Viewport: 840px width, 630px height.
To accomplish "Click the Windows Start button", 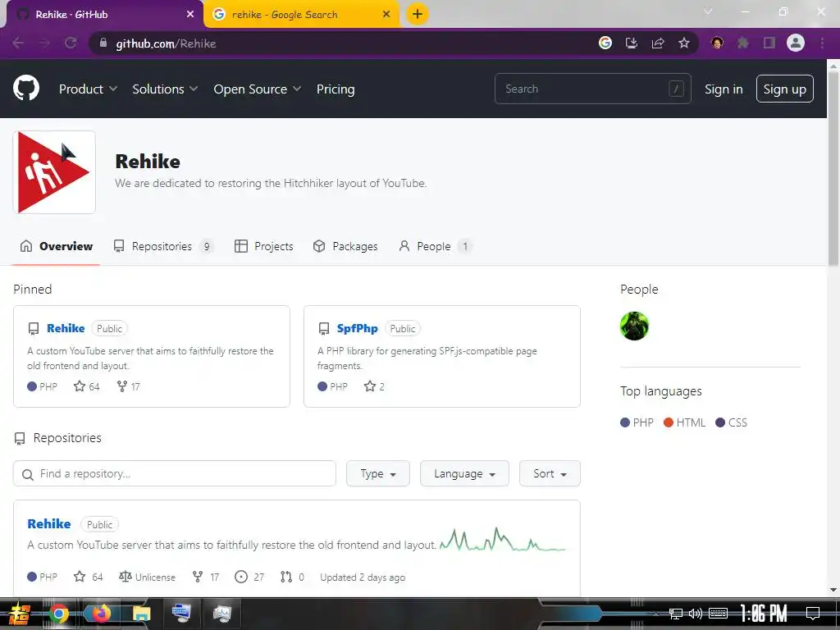I will coord(19,614).
